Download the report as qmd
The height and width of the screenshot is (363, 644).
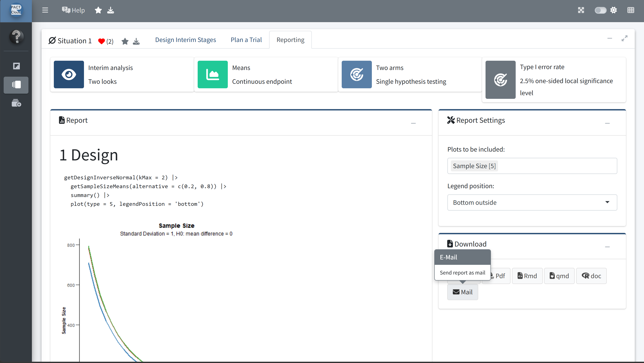point(559,276)
